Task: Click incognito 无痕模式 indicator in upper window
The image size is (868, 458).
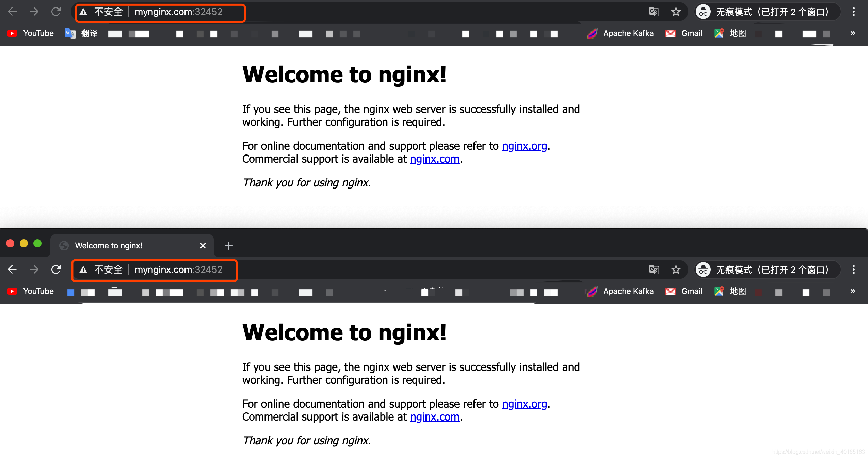Action: pyautogui.click(x=765, y=12)
